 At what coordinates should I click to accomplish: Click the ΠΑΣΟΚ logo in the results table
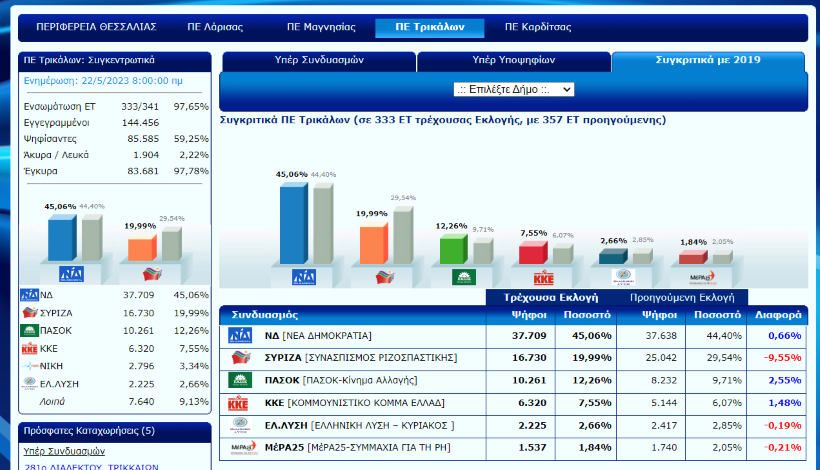coord(240,380)
